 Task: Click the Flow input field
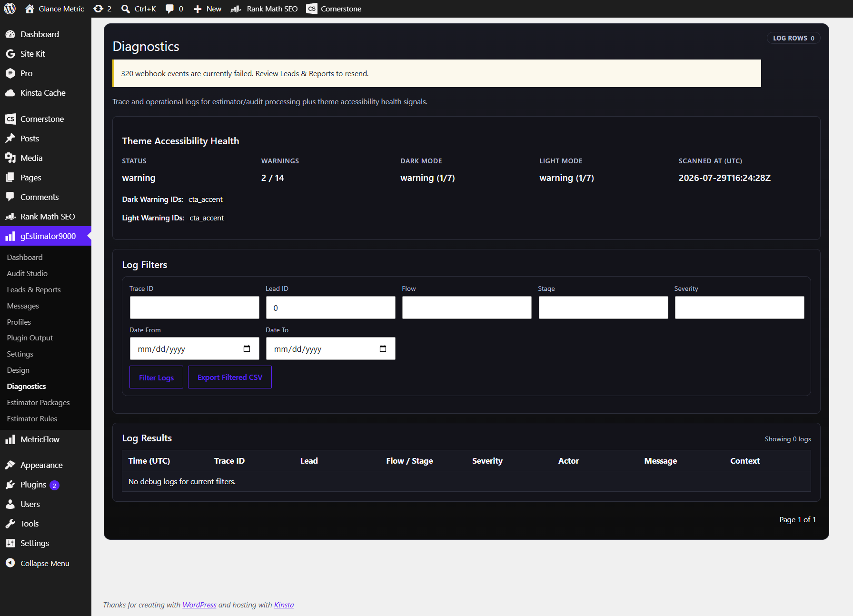[467, 308]
